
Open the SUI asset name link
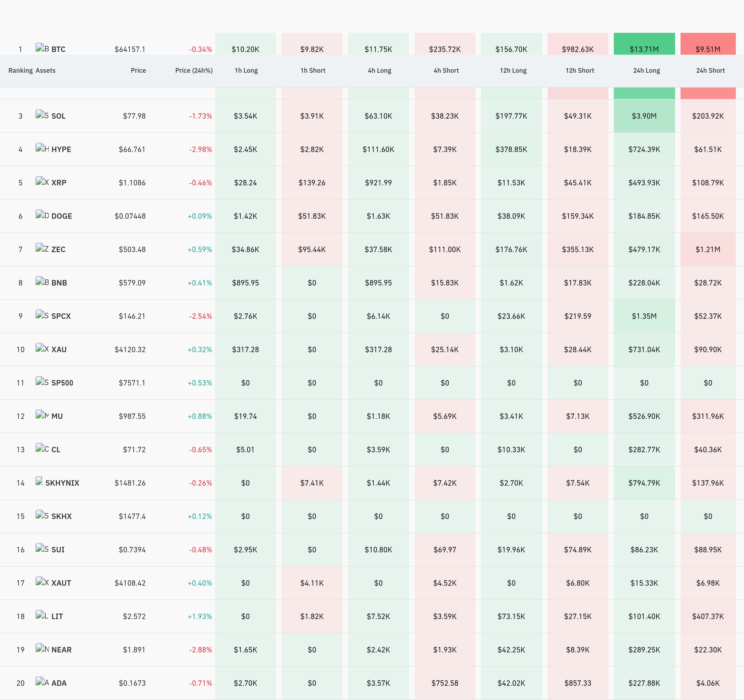[x=58, y=550]
